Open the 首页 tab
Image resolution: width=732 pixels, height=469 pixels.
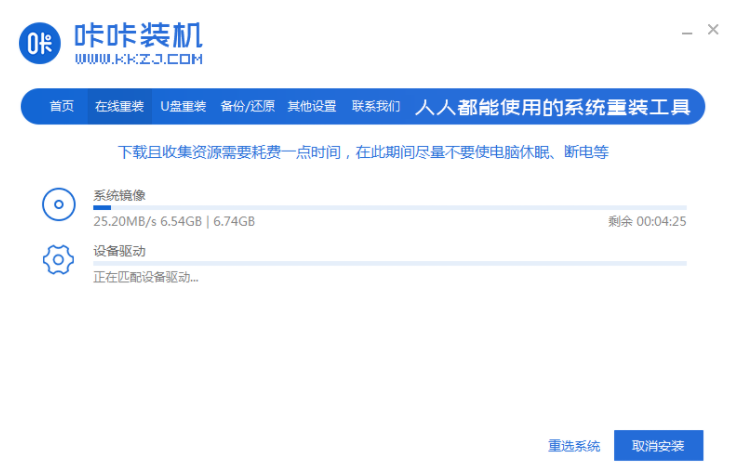[x=62, y=106]
